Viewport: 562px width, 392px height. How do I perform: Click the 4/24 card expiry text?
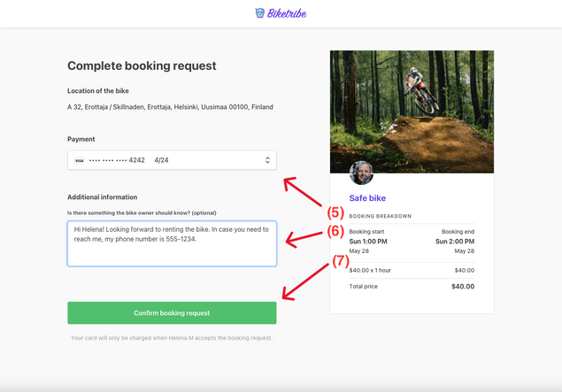click(161, 160)
